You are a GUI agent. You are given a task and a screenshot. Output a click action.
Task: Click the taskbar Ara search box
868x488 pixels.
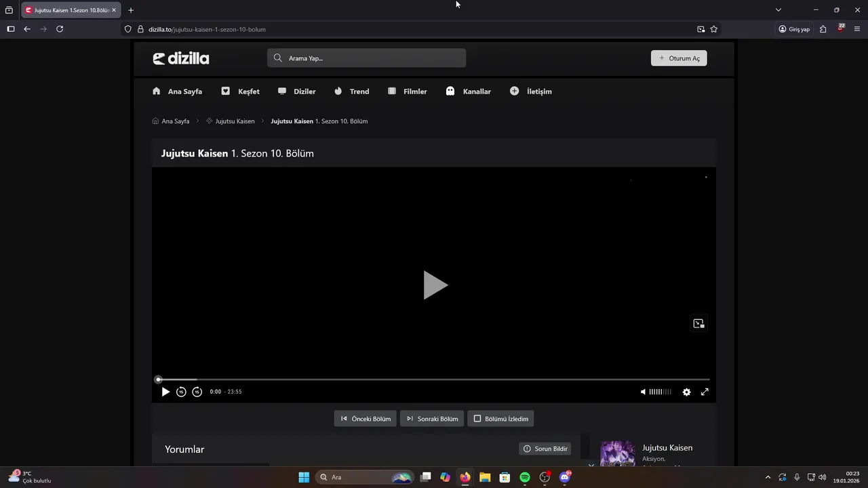[365, 477]
